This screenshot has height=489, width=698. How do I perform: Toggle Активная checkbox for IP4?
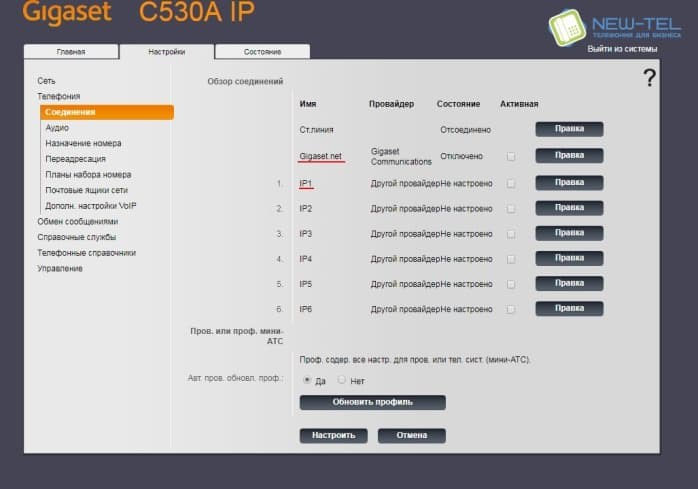[511, 259]
